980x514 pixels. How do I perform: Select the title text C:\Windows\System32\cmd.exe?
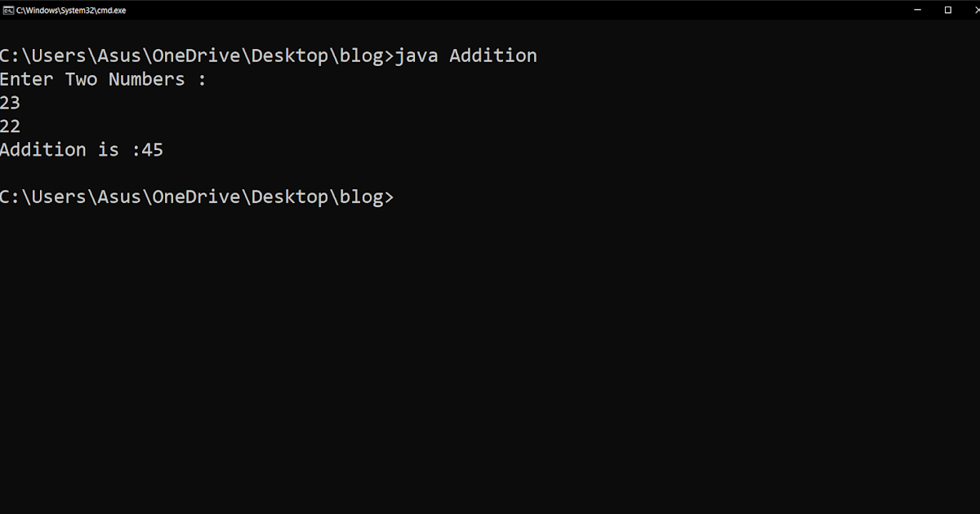tap(69, 10)
